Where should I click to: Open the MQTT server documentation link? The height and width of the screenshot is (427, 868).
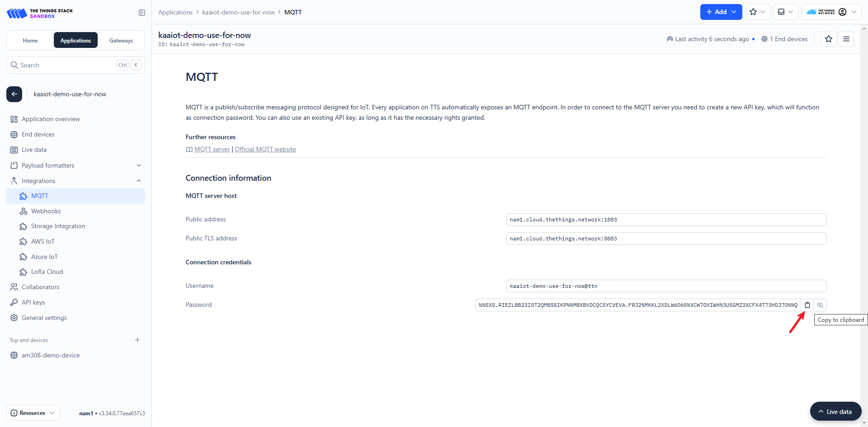212,149
